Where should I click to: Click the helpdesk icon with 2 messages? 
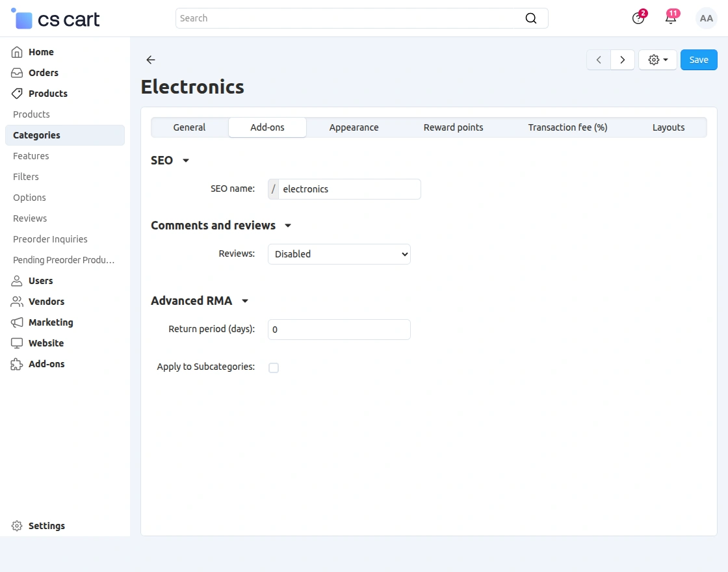pyautogui.click(x=638, y=18)
